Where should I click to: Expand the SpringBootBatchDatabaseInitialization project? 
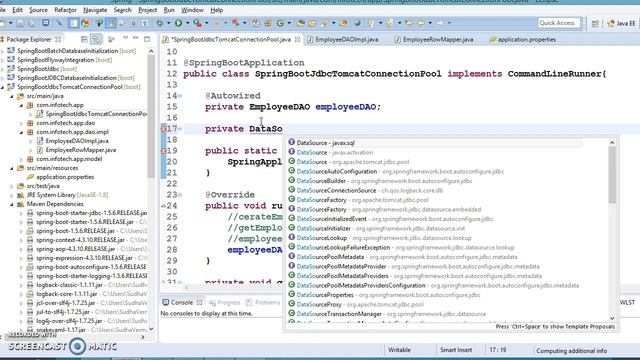tap(3, 51)
